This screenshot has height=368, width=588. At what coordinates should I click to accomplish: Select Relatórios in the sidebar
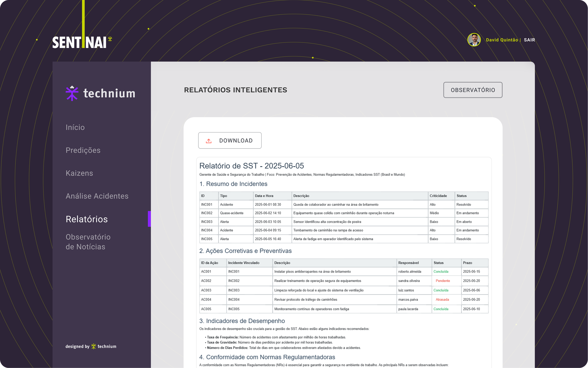[87, 219]
